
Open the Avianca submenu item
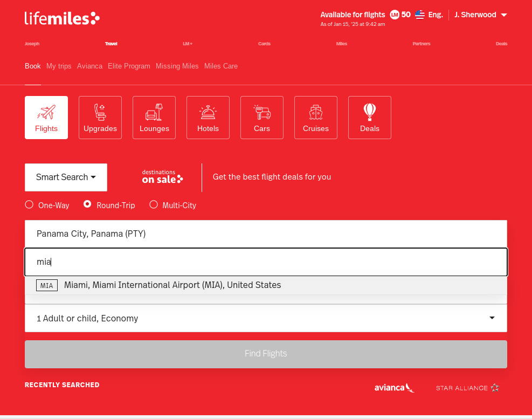point(89,66)
